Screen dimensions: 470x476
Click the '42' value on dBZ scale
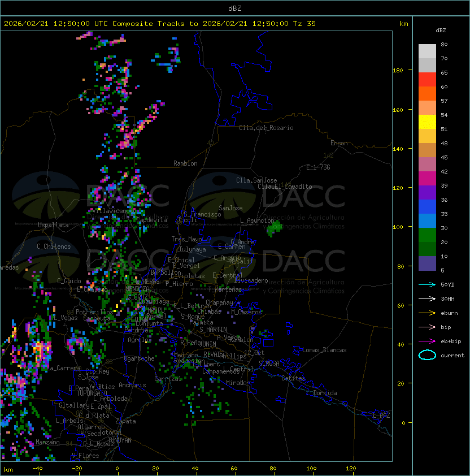444,171
